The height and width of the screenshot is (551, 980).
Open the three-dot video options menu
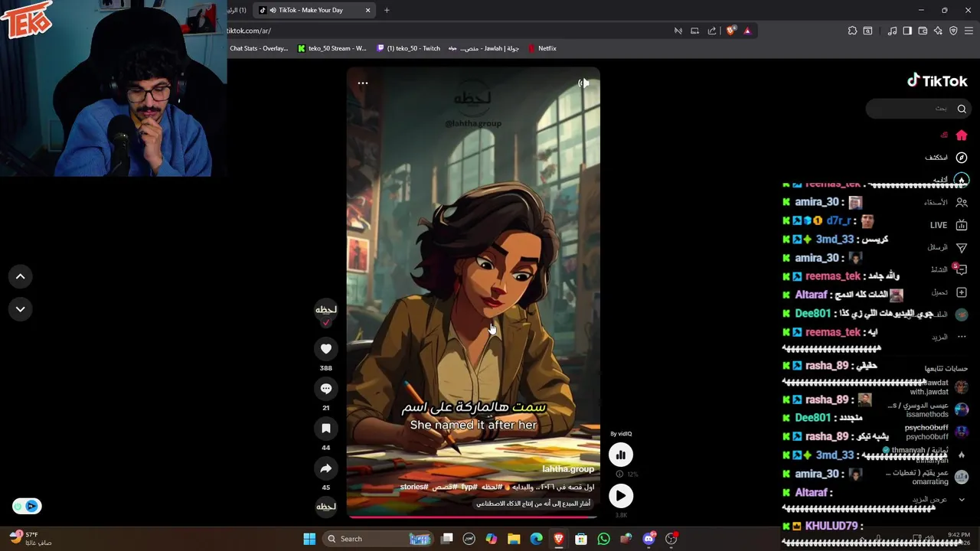point(363,83)
